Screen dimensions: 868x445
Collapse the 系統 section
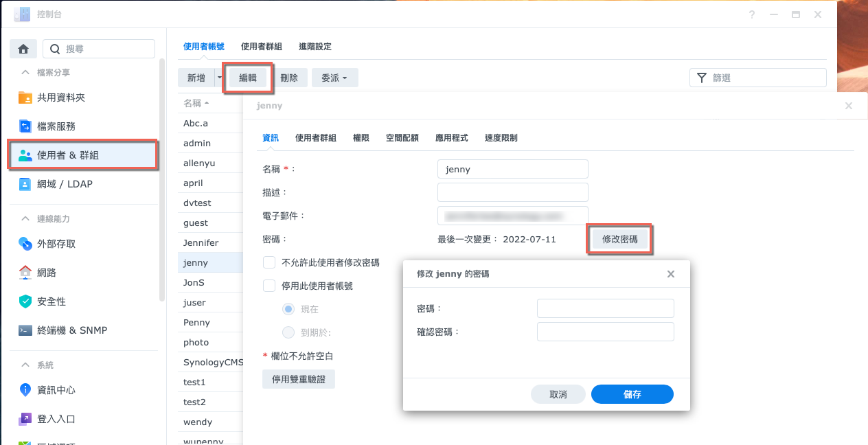25,365
